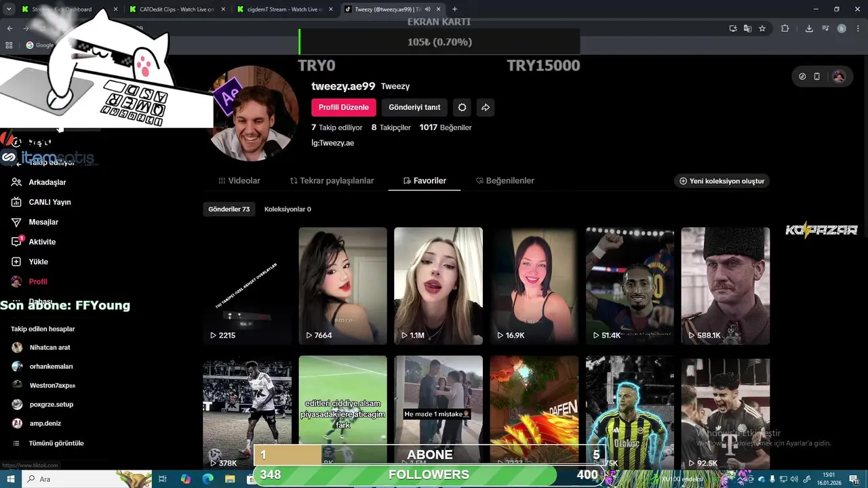
Task: Open video thumbnail with 588.1K views
Action: pos(726,286)
